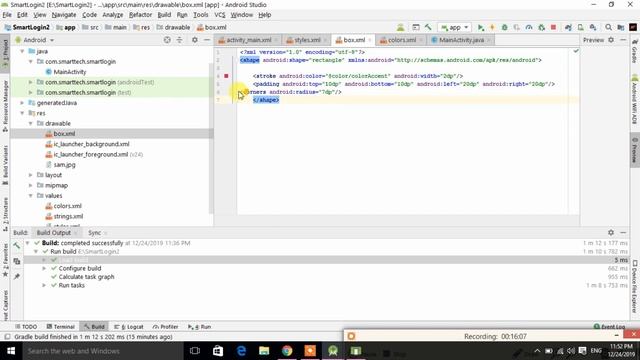Viewport: 640px width, 360px height.
Task: Open the Android project view dropdown
Action: click(x=34, y=40)
